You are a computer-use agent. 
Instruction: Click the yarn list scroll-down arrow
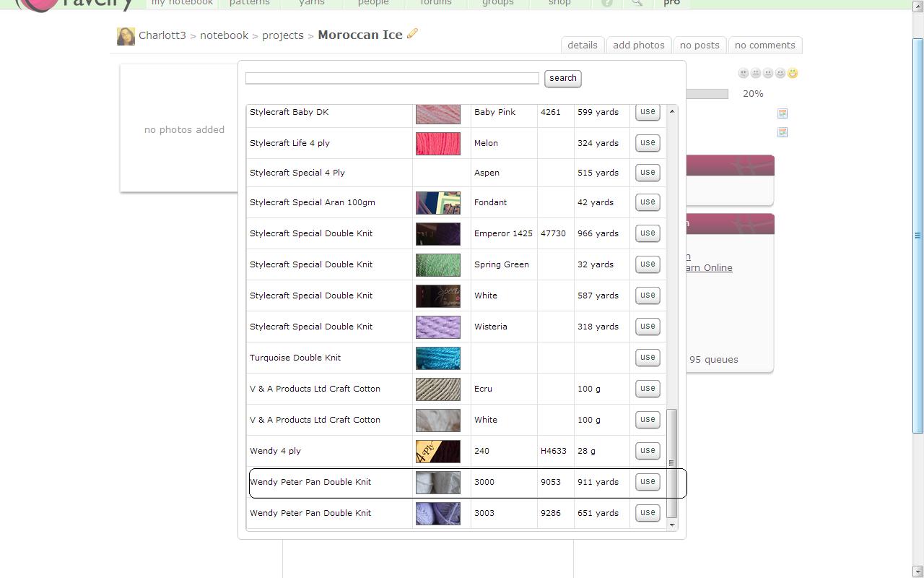pos(672,525)
